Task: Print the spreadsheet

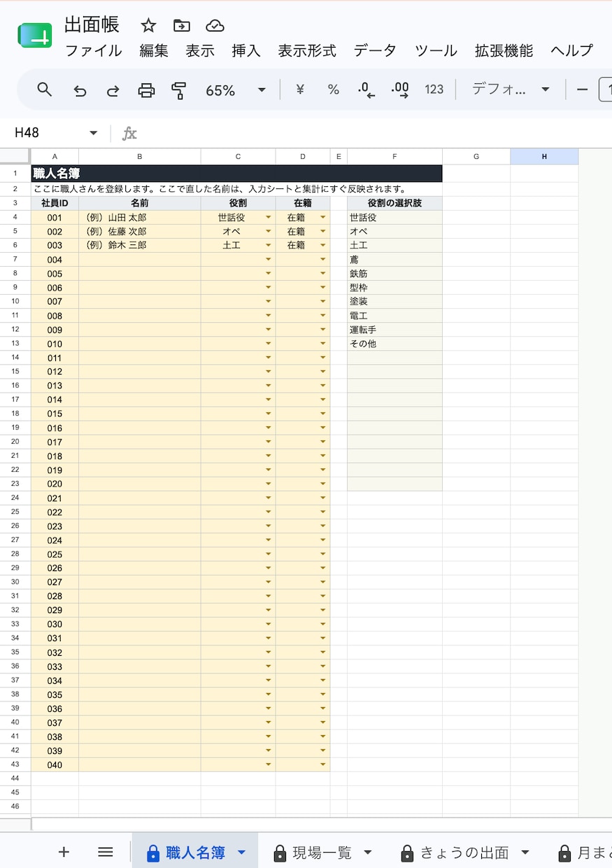Action: click(x=146, y=90)
